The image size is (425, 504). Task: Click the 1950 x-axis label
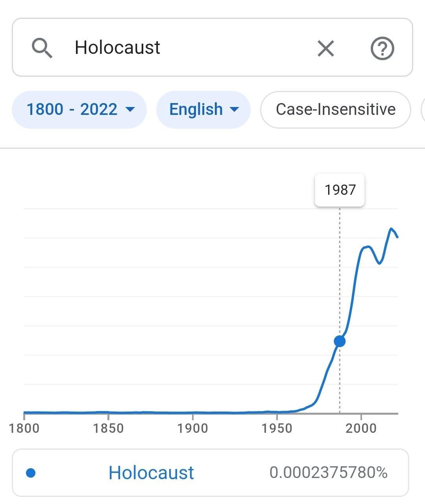pos(277,428)
